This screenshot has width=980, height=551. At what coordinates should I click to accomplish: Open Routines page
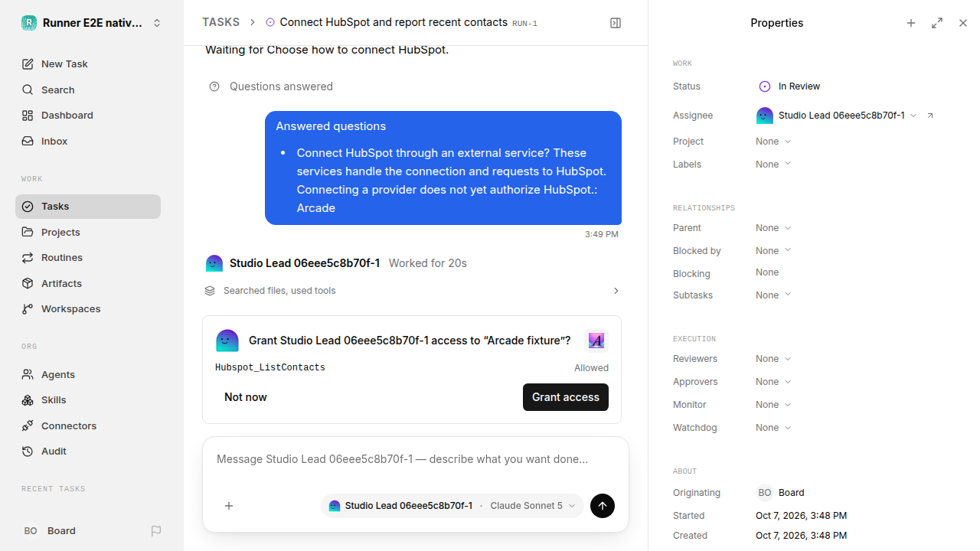pyautogui.click(x=88, y=258)
